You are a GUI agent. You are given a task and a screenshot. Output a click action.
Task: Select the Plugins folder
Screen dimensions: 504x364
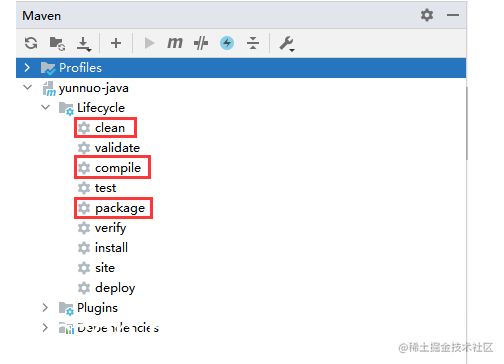coord(97,308)
